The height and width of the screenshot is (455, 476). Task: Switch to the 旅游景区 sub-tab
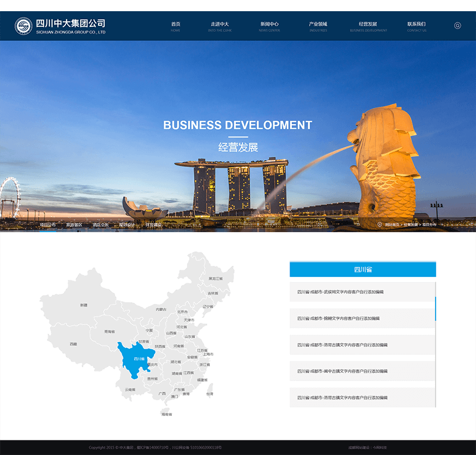[74, 225]
